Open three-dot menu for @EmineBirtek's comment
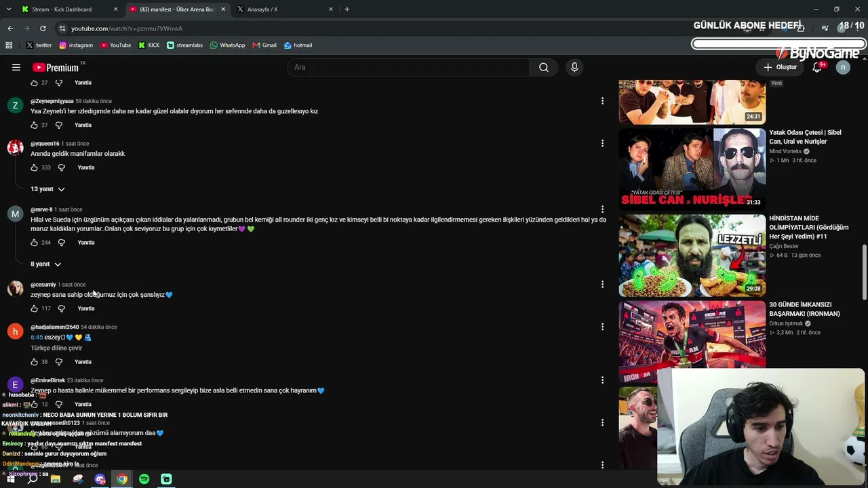 [602, 380]
